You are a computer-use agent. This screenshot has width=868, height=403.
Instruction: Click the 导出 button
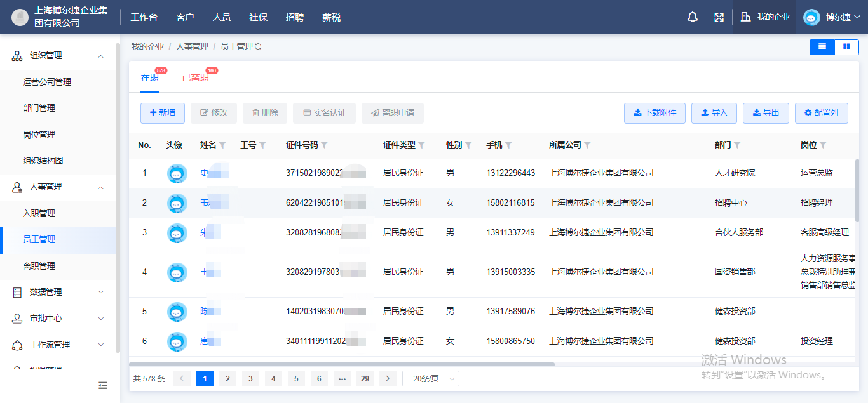(766, 113)
